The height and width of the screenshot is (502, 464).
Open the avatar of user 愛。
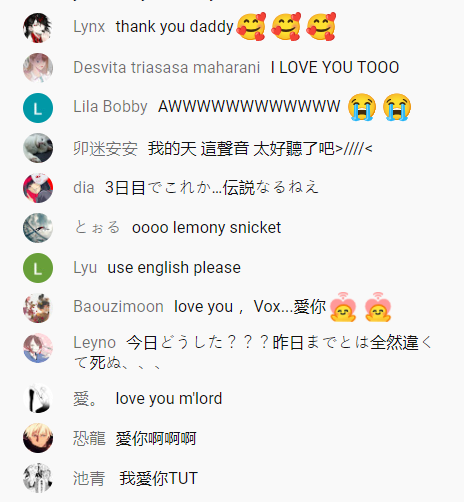tap(38, 398)
